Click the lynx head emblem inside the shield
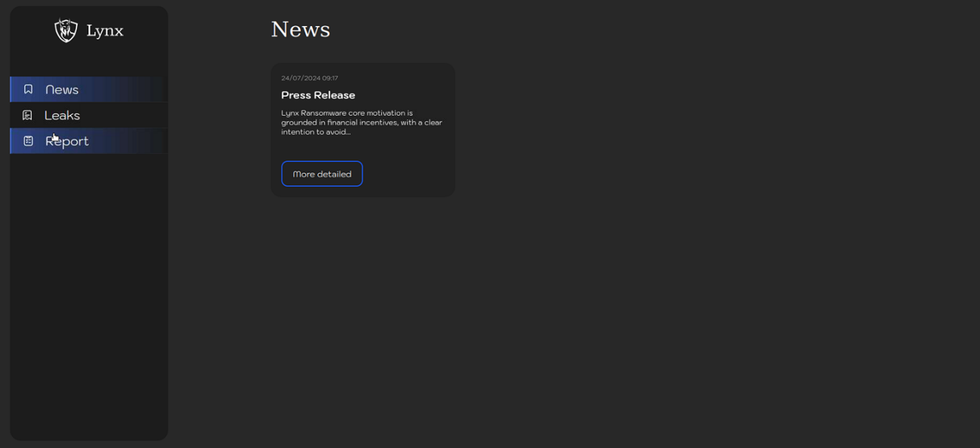 click(x=66, y=28)
